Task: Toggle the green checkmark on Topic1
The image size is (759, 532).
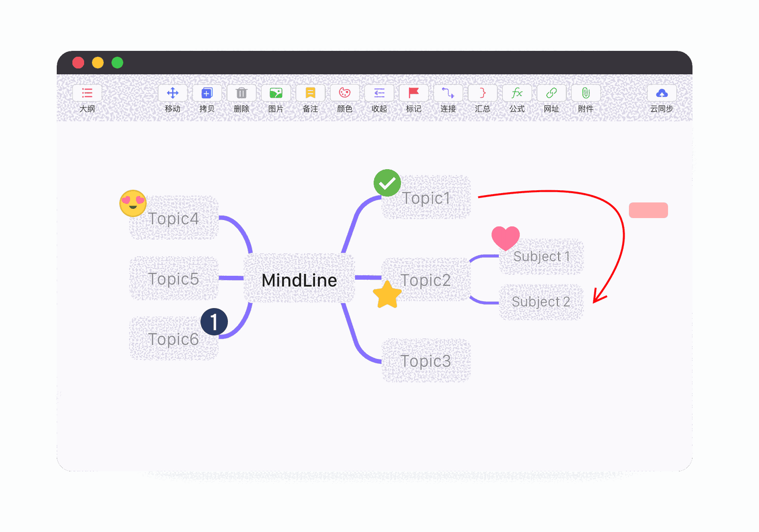Action: coord(387,183)
